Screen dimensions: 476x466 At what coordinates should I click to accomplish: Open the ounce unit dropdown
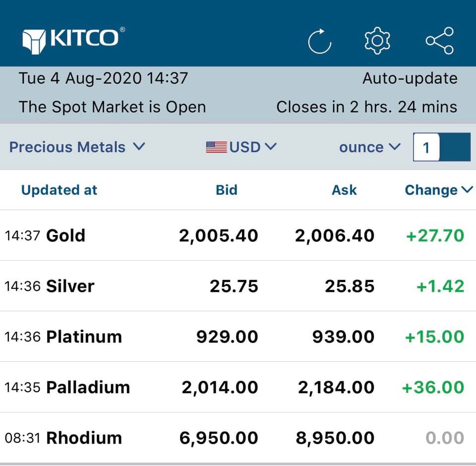click(369, 147)
